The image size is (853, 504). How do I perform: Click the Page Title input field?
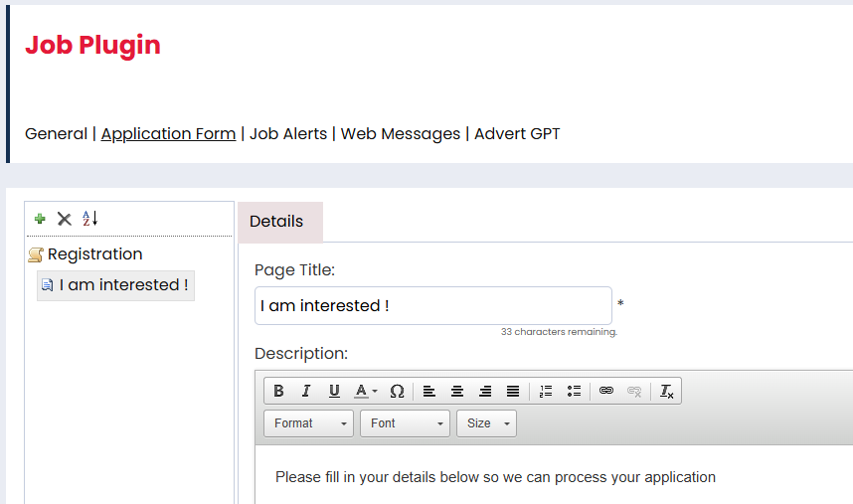(x=432, y=306)
